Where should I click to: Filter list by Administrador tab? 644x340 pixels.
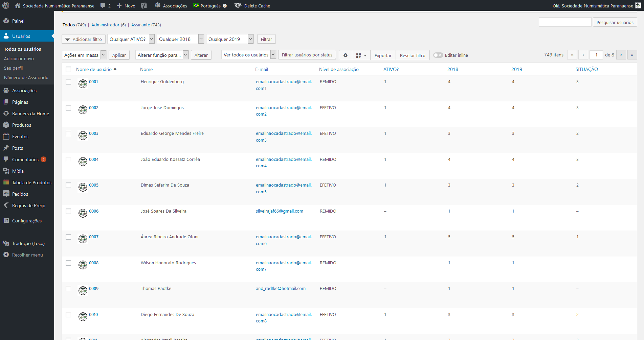click(x=105, y=25)
